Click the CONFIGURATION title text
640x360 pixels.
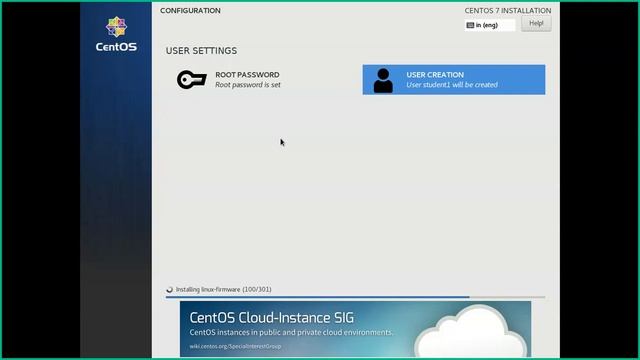[190, 11]
